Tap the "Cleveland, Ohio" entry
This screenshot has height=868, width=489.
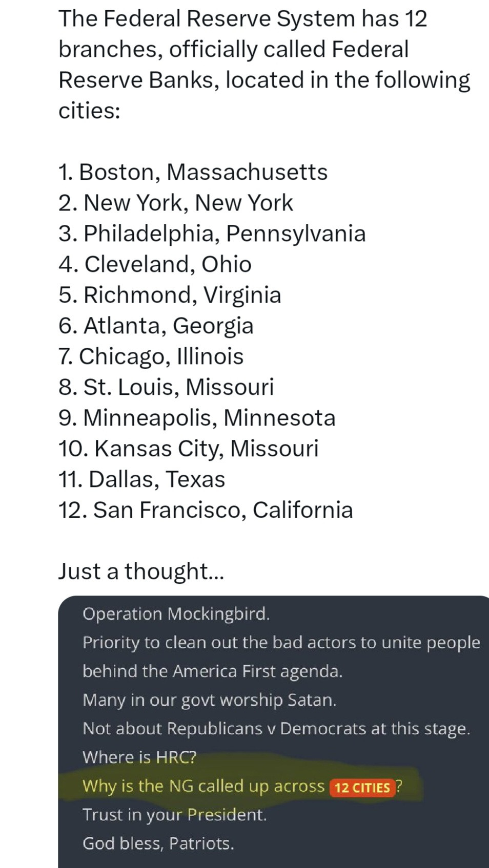coord(155,264)
